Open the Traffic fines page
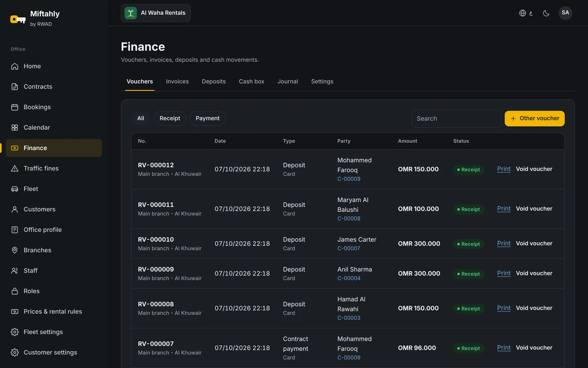Screen dimensions: 588x368 point(54,168)
